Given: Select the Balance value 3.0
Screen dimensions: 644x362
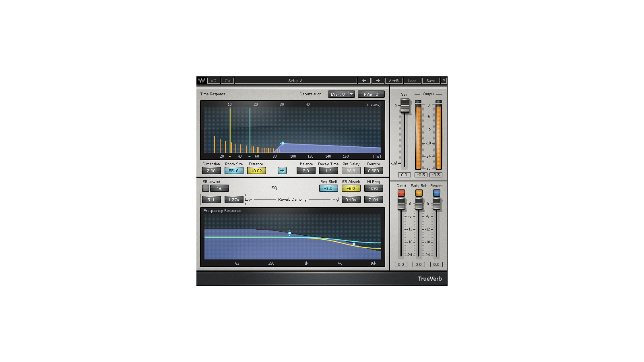Looking at the screenshot, I should click(306, 171).
